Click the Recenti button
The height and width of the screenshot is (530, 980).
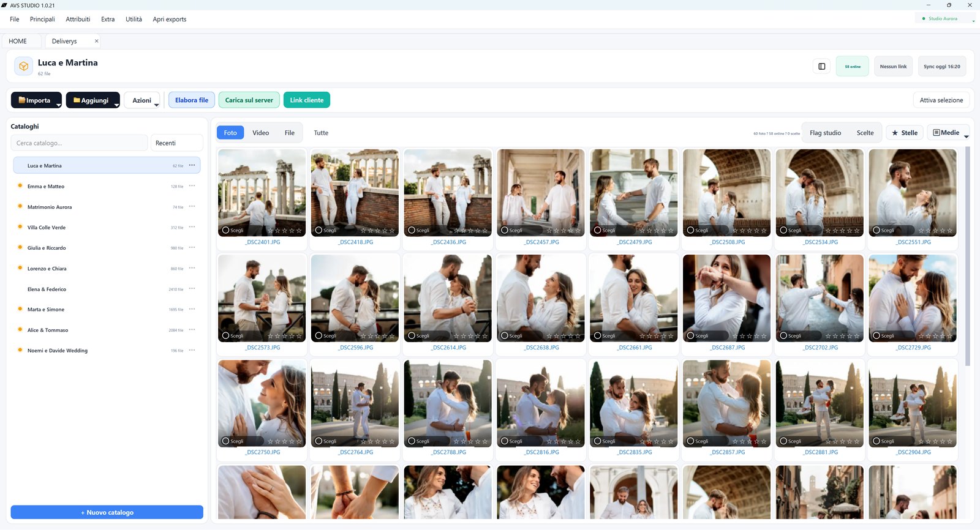click(x=176, y=143)
